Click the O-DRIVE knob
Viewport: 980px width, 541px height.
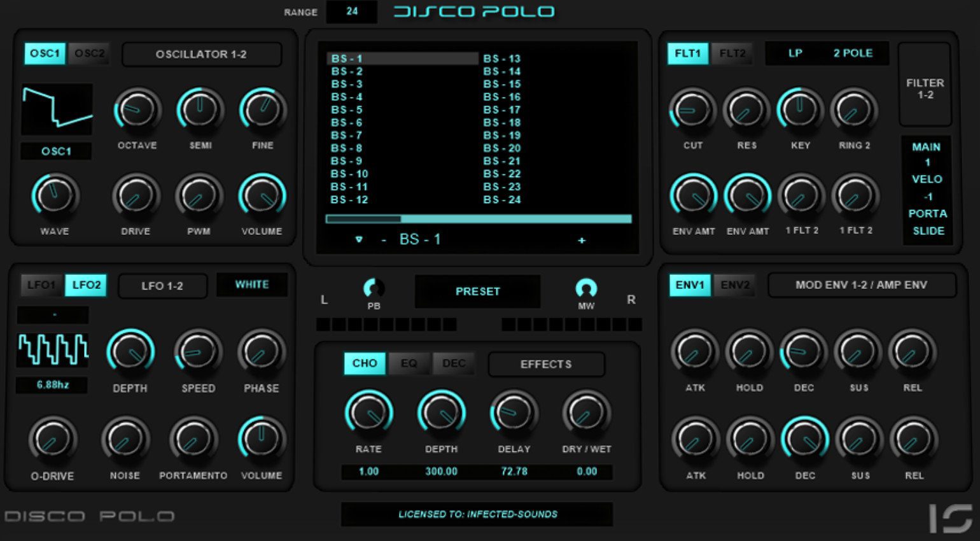[52, 439]
